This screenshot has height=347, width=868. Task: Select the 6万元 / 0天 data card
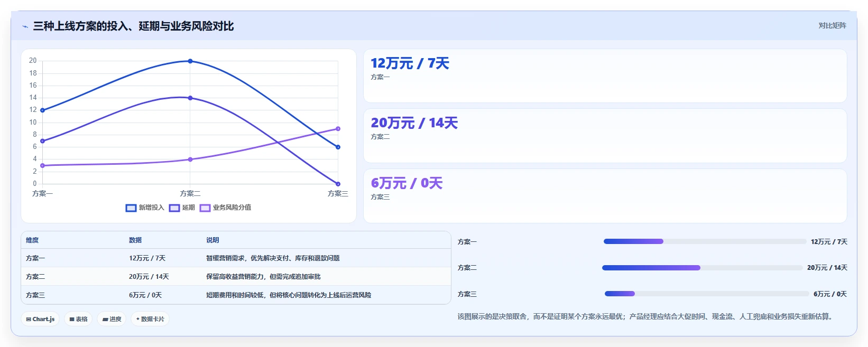[x=605, y=196]
